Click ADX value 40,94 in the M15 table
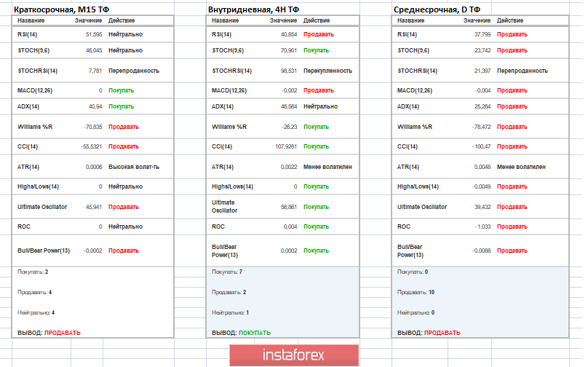Screen dimensions: 588x367 (95, 106)
